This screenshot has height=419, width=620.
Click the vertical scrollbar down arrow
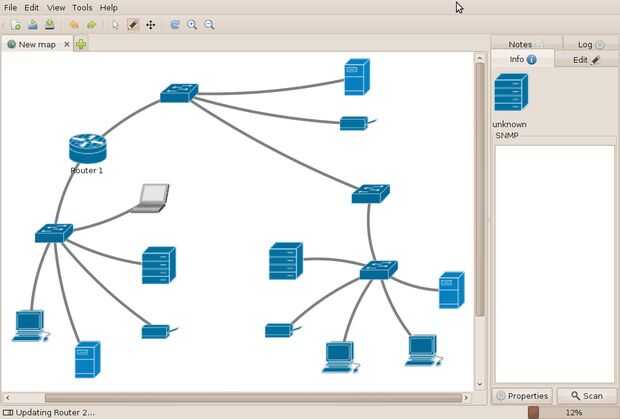click(x=480, y=383)
